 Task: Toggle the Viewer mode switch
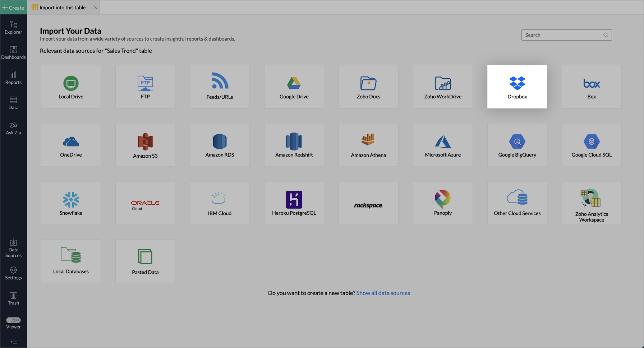[x=14, y=320]
